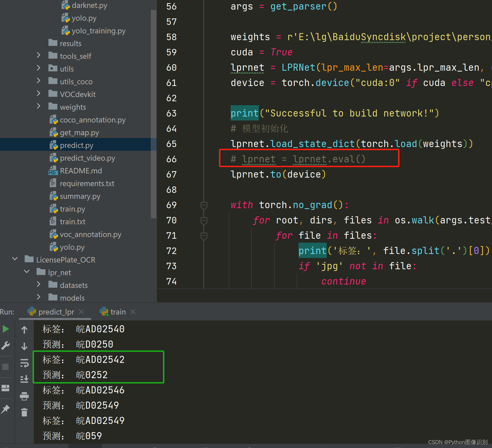Click the tools_self folder icon
This screenshot has height=448, width=492.
point(53,55)
